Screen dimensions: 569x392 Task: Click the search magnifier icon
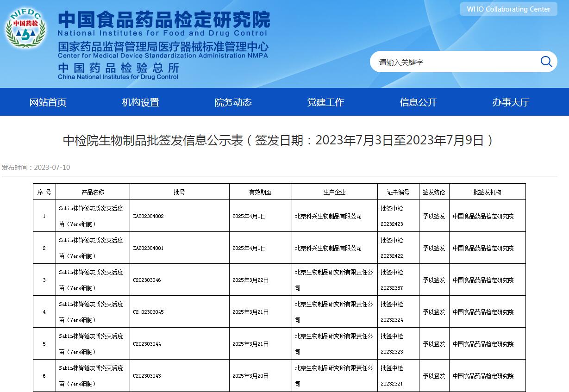click(546, 62)
